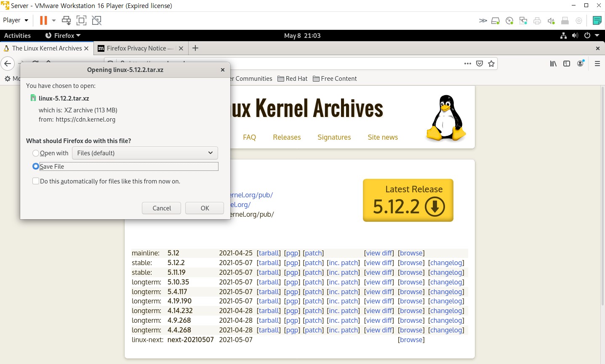Viewport: 605px width, 364px height.
Task: Go back with Firefox back arrow
Action: (8, 64)
